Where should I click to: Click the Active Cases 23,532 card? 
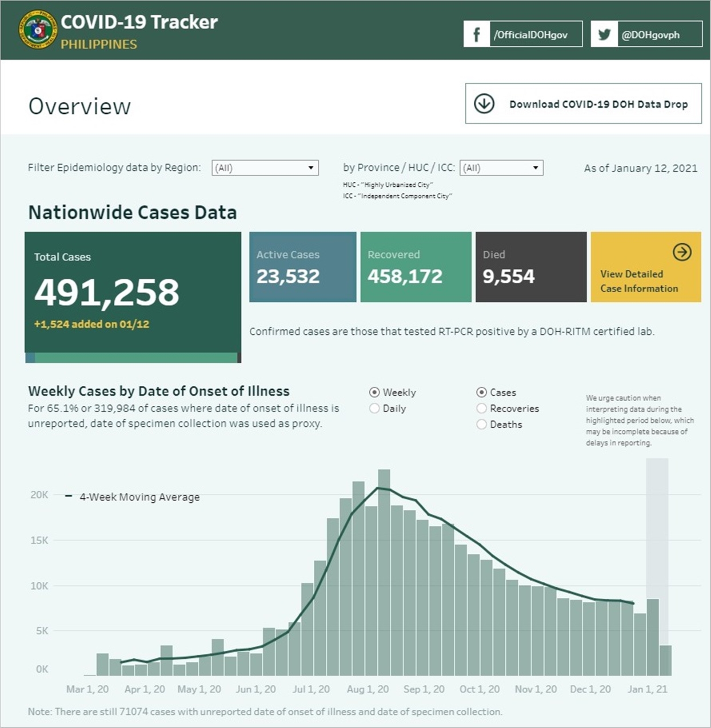pyautogui.click(x=303, y=267)
